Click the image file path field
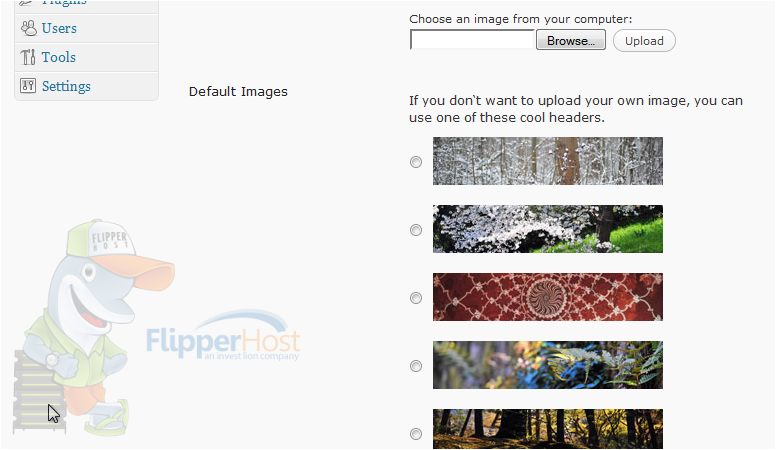The height and width of the screenshot is (450, 776). tap(473, 40)
